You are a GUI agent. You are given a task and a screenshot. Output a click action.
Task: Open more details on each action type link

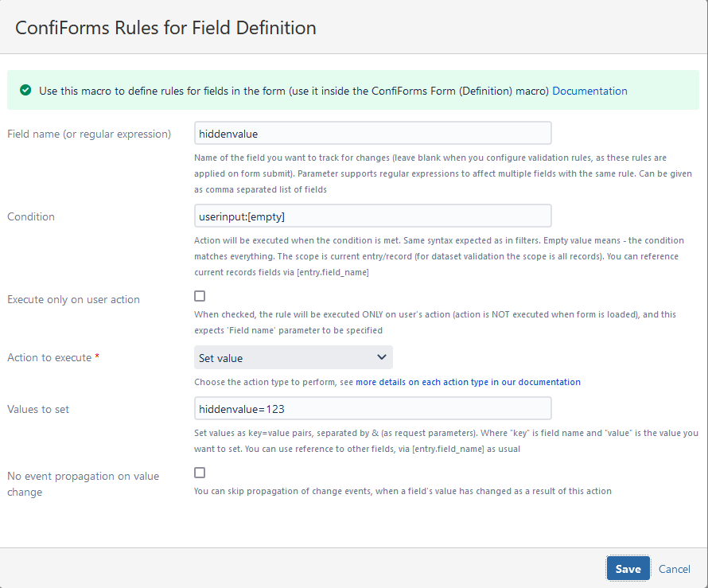point(469,382)
